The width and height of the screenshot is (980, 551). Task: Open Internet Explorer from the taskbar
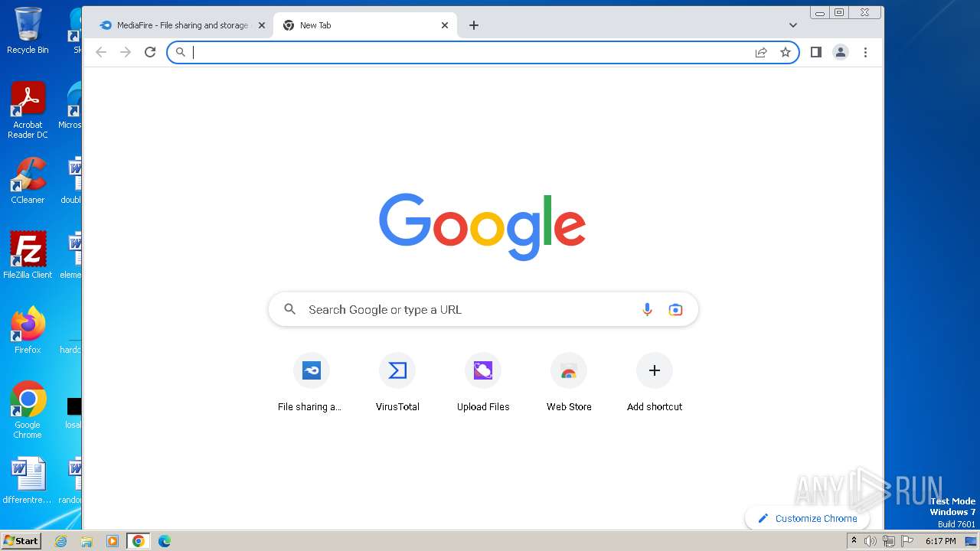61,541
